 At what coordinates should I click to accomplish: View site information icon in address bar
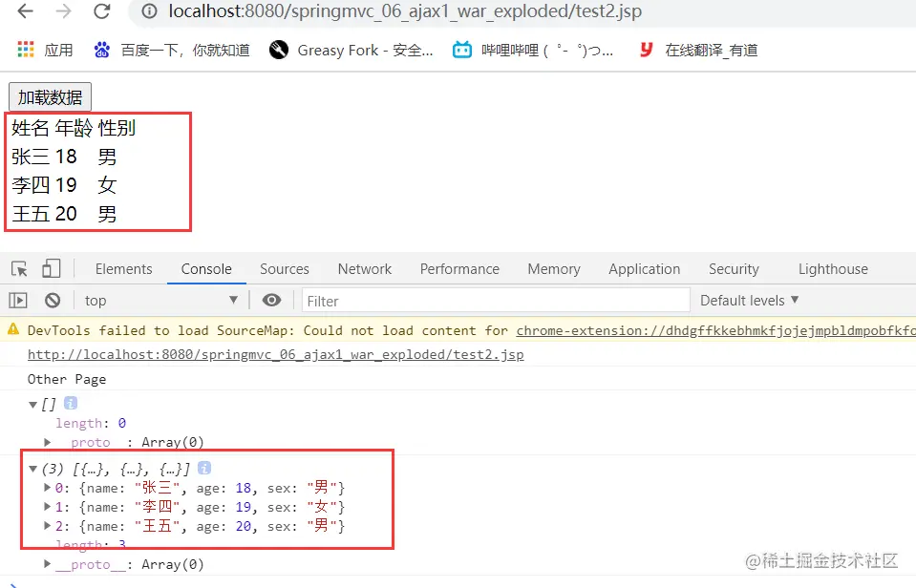pos(150,11)
